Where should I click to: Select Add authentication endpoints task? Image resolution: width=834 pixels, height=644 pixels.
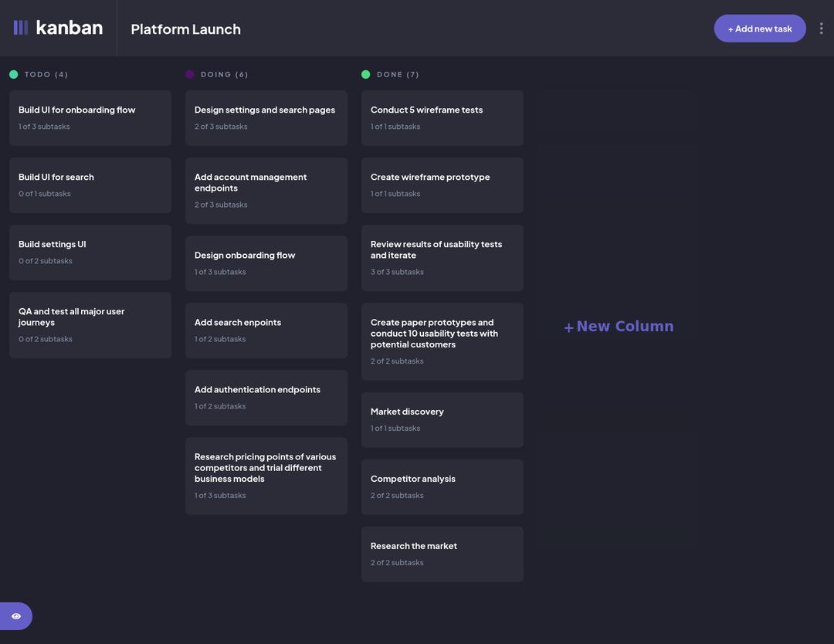(x=266, y=397)
